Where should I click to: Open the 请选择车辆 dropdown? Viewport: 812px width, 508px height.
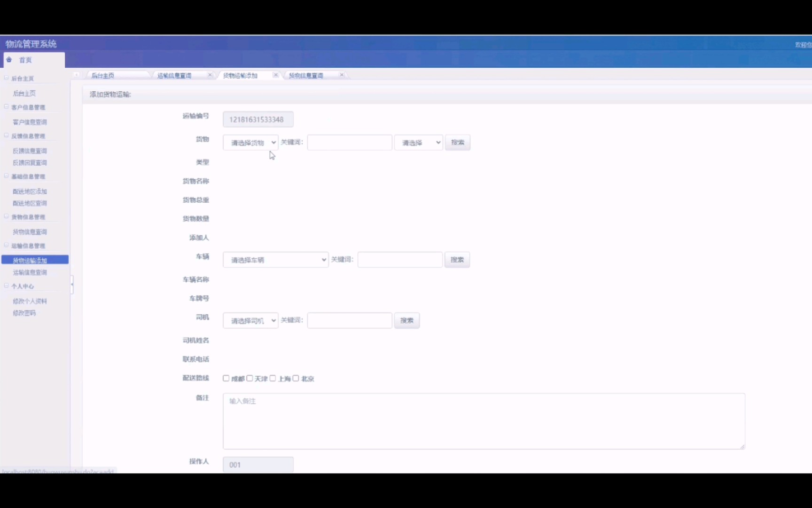click(x=275, y=260)
